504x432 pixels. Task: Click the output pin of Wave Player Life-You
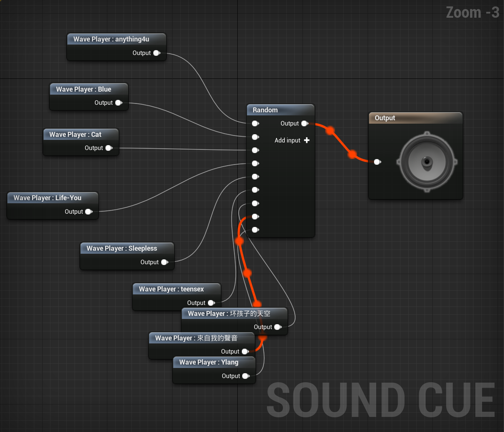point(89,212)
